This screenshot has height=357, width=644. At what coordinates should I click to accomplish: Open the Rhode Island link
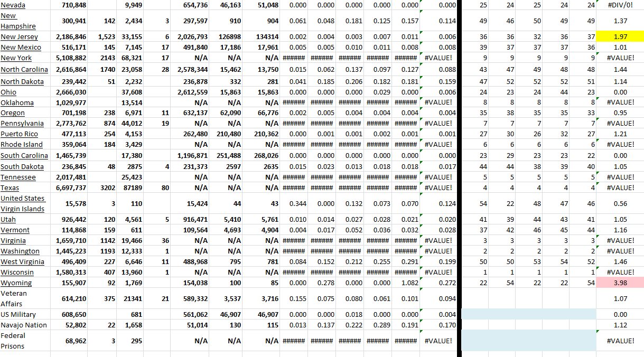[21, 145]
